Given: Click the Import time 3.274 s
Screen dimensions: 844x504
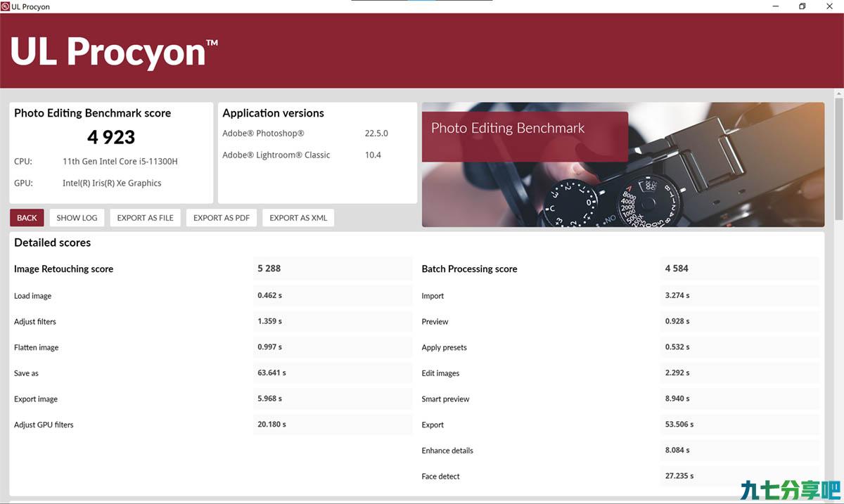Looking at the screenshot, I should pyautogui.click(x=677, y=295).
